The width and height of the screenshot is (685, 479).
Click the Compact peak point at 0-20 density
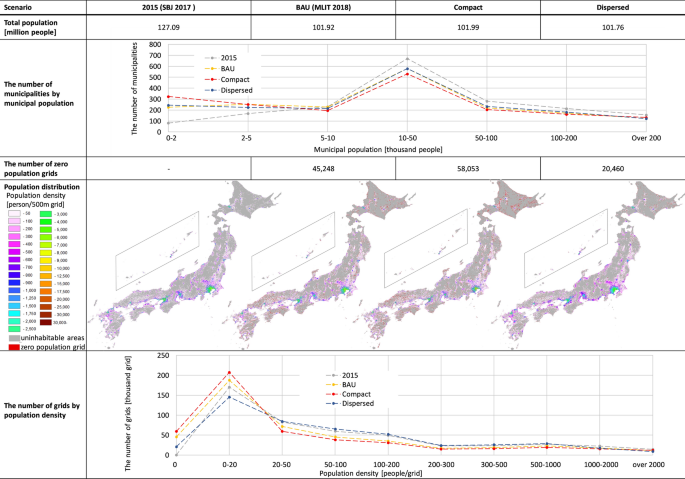[229, 372]
